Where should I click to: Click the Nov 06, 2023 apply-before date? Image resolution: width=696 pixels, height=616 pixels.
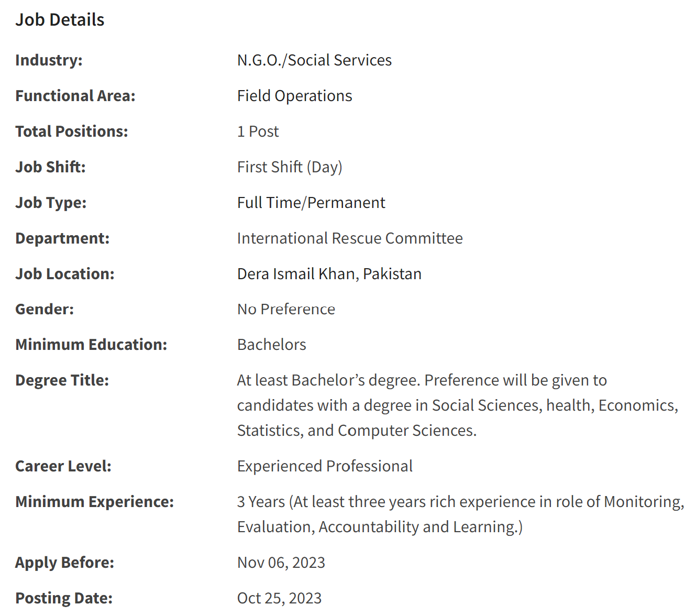281,563
